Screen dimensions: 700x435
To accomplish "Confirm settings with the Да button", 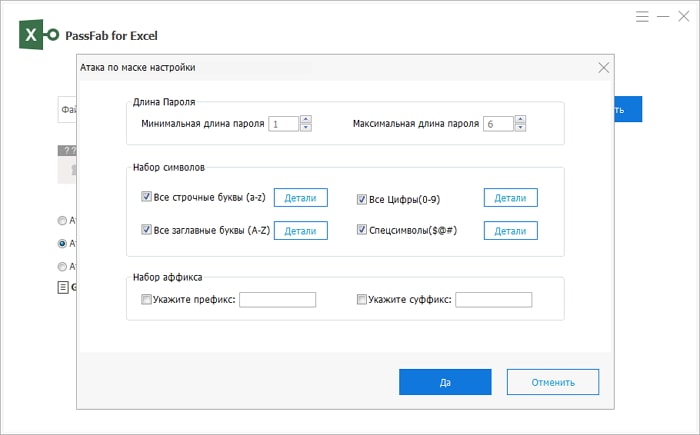I will coord(445,382).
